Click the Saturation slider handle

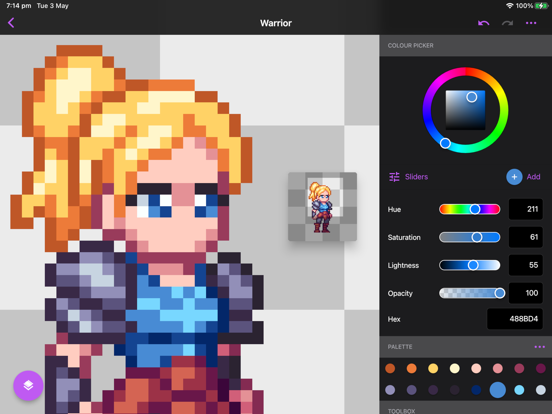click(477, 237)
